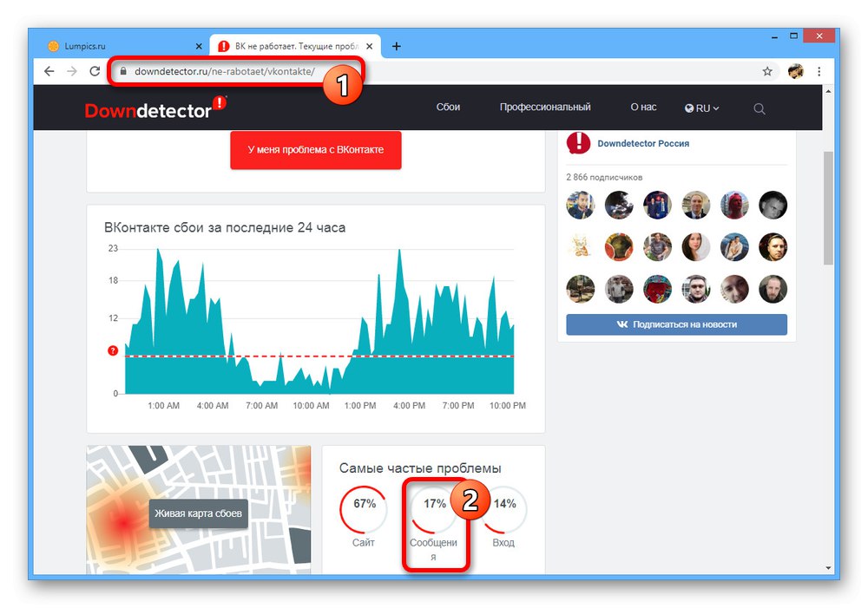The image size is (868, 608).
Task: Click У меня проблема с ВКонтакте button
Action: coord(316,150)
